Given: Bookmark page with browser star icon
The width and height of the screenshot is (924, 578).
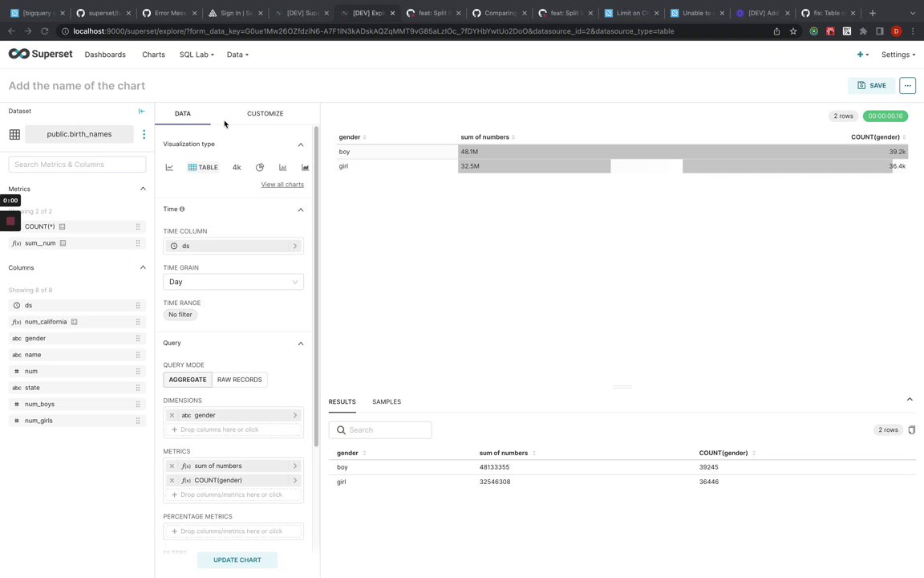Looking at the screenshot, I should (x=793, y=31).
